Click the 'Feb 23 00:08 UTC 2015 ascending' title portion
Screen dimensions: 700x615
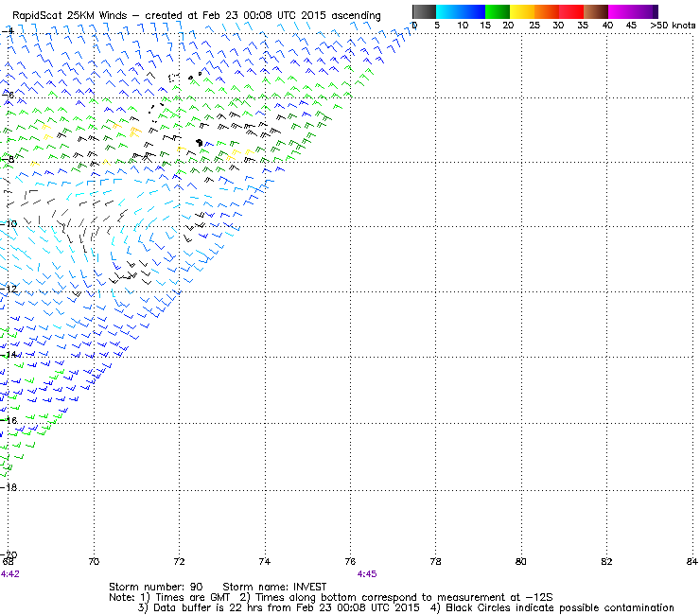pyautogui.click(x=291, y=16)
